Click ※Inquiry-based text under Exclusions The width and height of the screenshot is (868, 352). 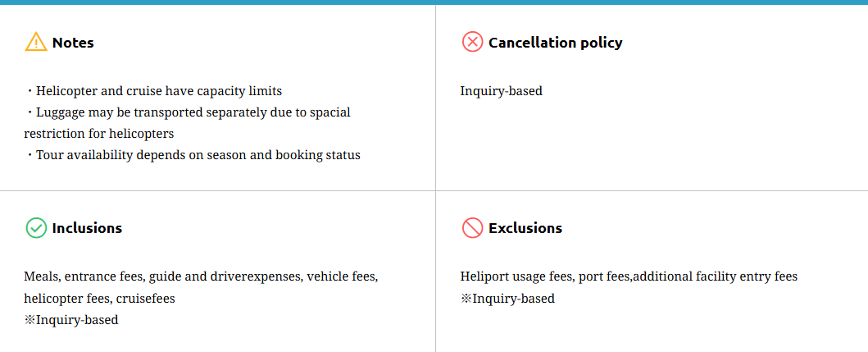(507, 299)
